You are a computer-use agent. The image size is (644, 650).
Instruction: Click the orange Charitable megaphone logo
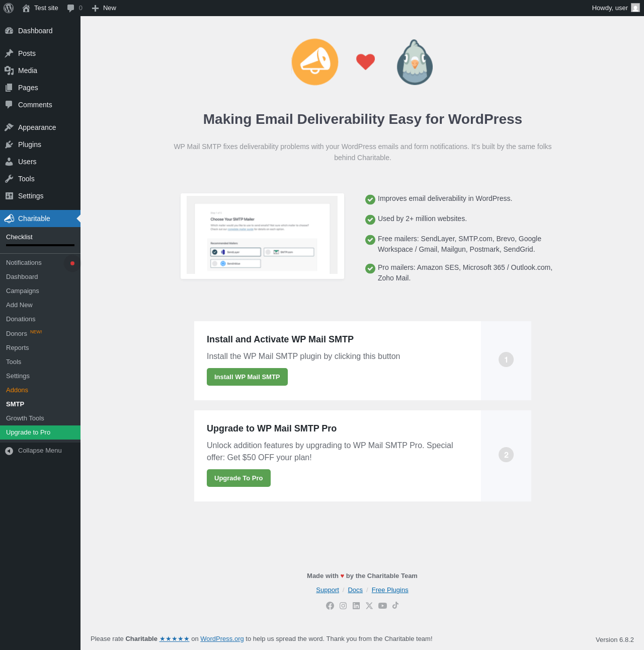(x=315, y=62)
